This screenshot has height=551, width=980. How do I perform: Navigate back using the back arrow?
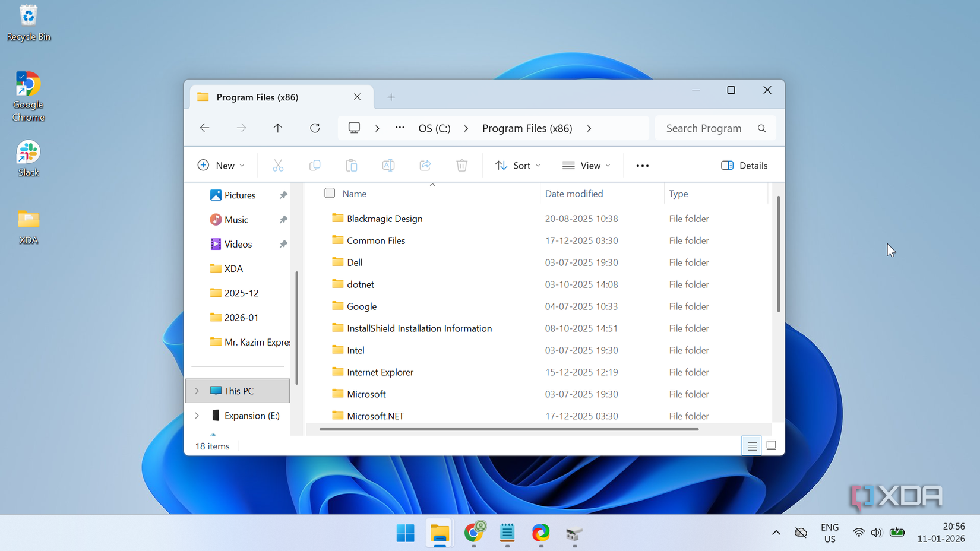click(x=204, y=128)
